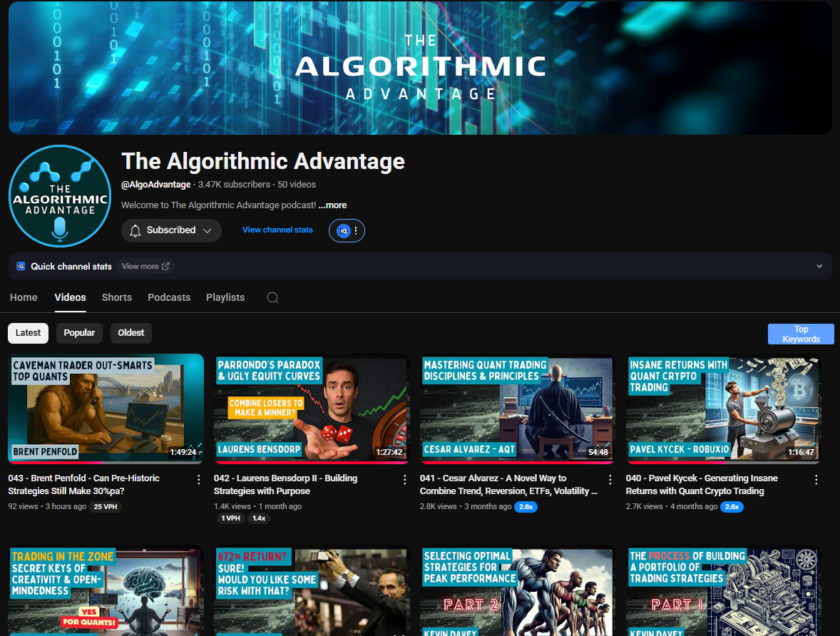Click the 50 videos text
The image size is (840, 636).
coord(297,185)
